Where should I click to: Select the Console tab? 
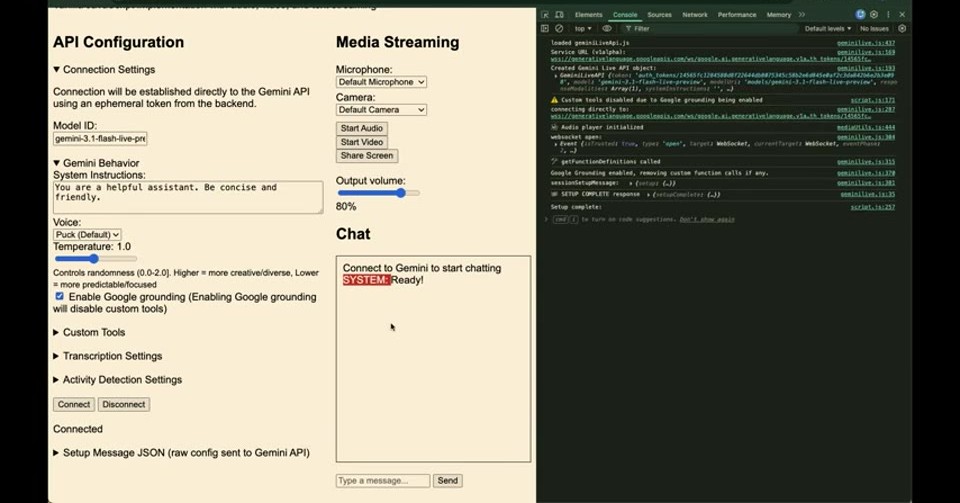coord(625,14)
